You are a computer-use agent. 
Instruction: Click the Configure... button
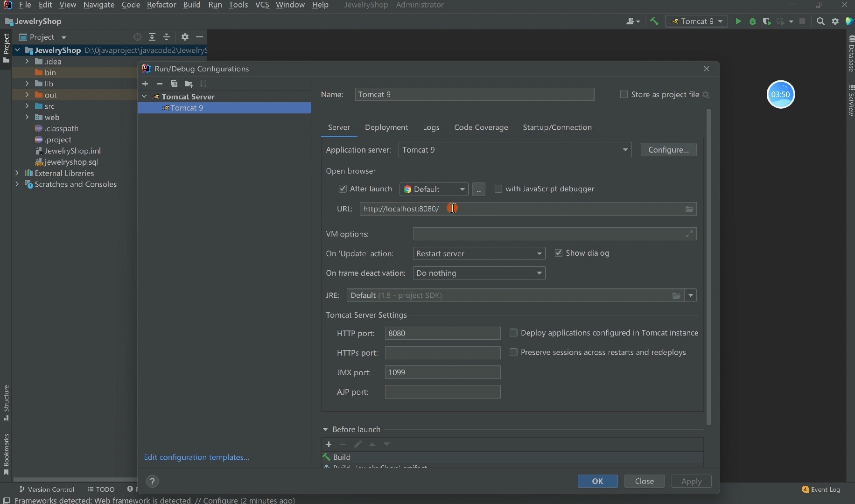pos(669,150)
